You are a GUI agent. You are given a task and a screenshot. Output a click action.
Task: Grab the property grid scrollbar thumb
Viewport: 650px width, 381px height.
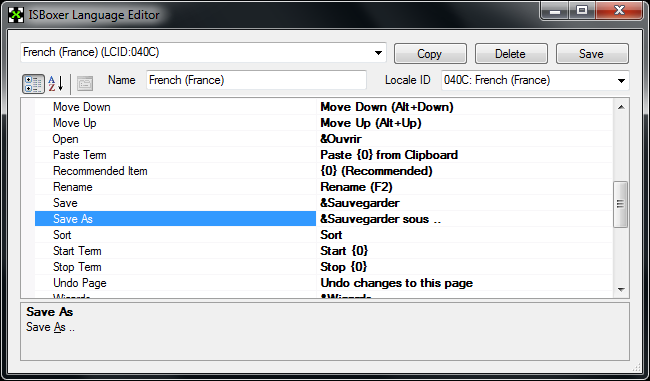click(621, 204)
